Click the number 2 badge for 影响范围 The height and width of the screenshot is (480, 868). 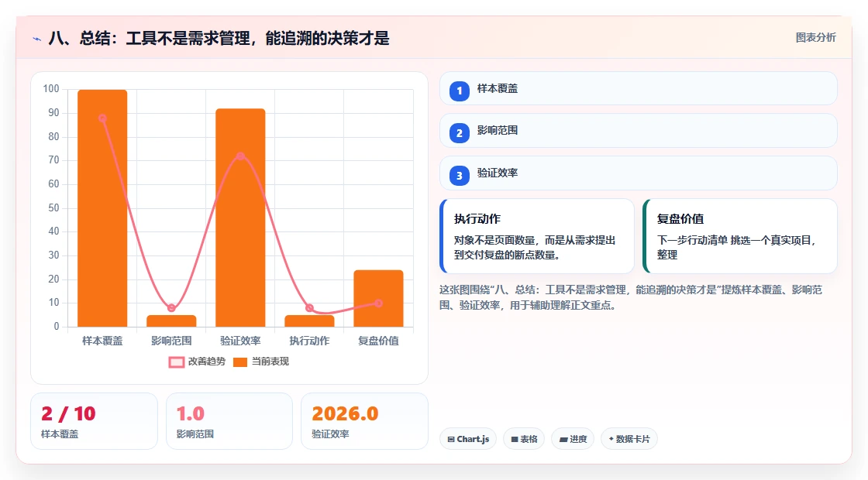[x=459, y=132]
